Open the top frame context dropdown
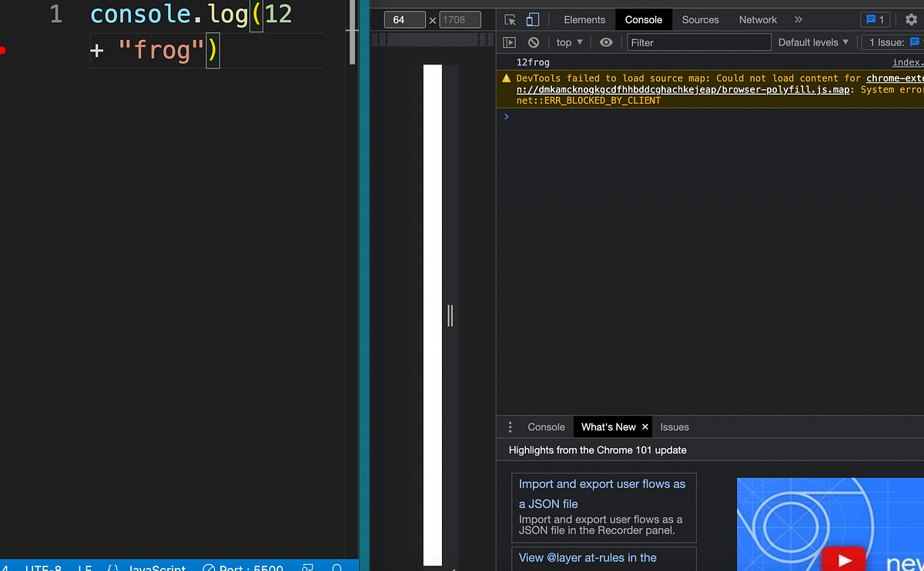The height and width of the screenshot is (571, 924). [568, 42]
